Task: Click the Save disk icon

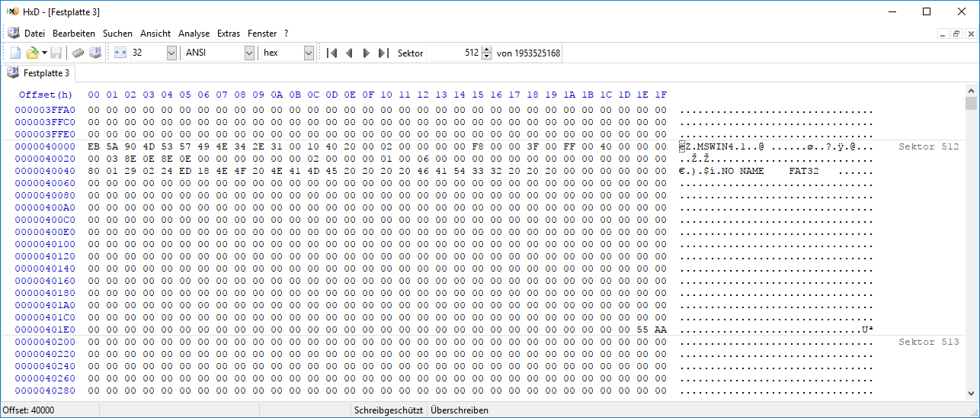Action: [x=56, y=53]
